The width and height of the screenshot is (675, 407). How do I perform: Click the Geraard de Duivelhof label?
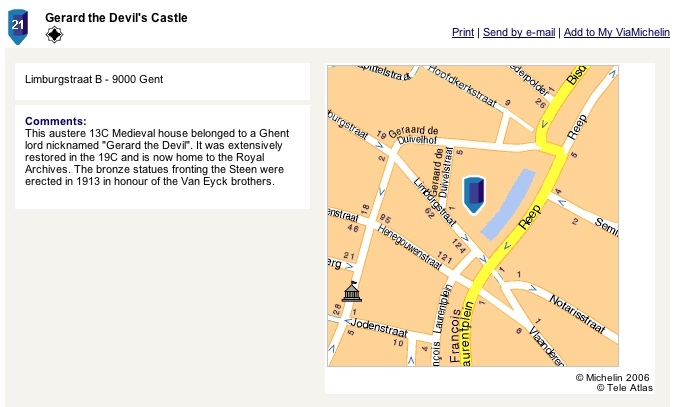click(x=413, y=134)
